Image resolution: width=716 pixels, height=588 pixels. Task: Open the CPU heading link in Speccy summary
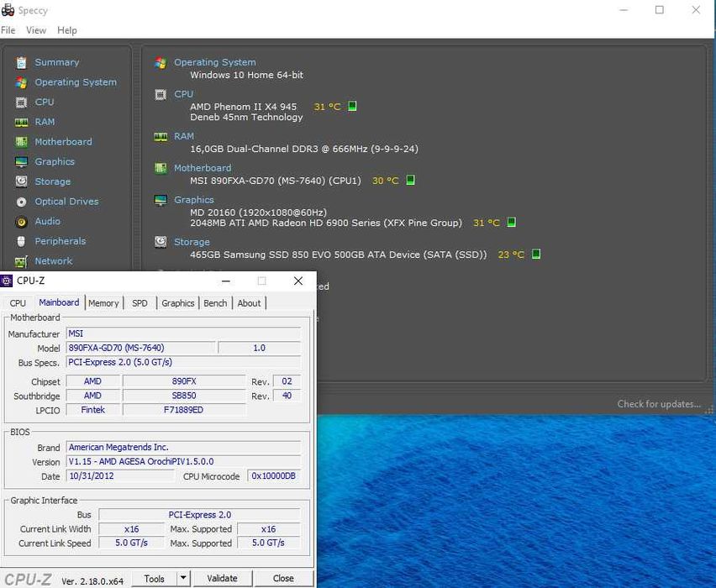pyautogui.click(x=183, y=94)
